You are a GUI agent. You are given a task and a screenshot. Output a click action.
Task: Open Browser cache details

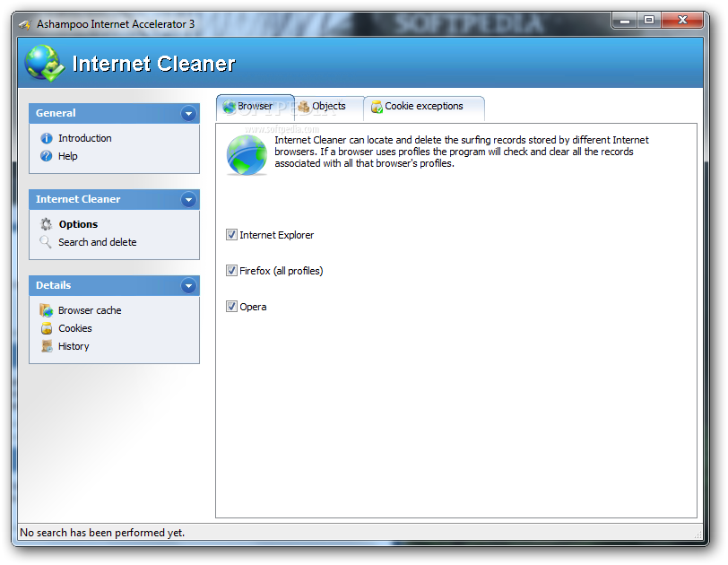pyautogui.click(x=90, y=310)
